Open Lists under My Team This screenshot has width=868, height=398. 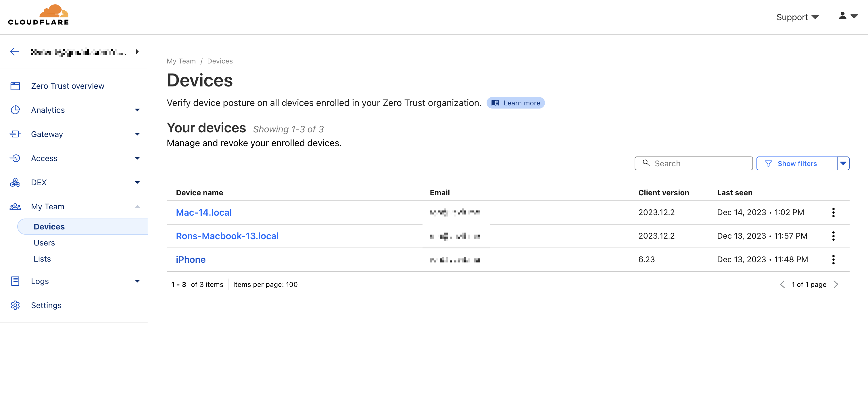coord(42,259)
